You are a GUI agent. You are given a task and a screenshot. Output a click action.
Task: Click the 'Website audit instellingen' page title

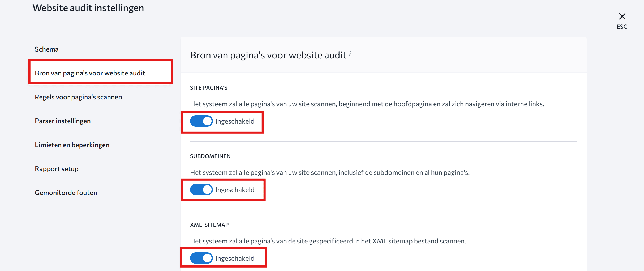pyautogui.click(x=88, y=8)
